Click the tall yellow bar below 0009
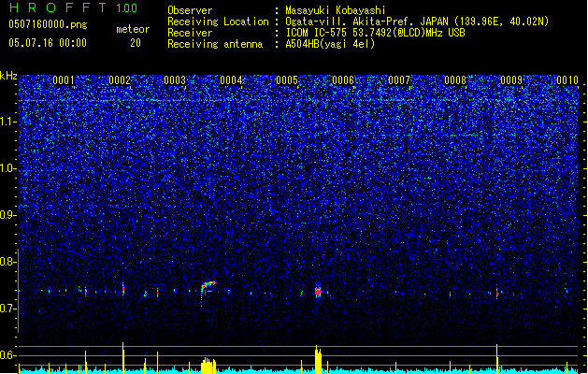This screenshot has height=374, width=588. pos(497,358)
